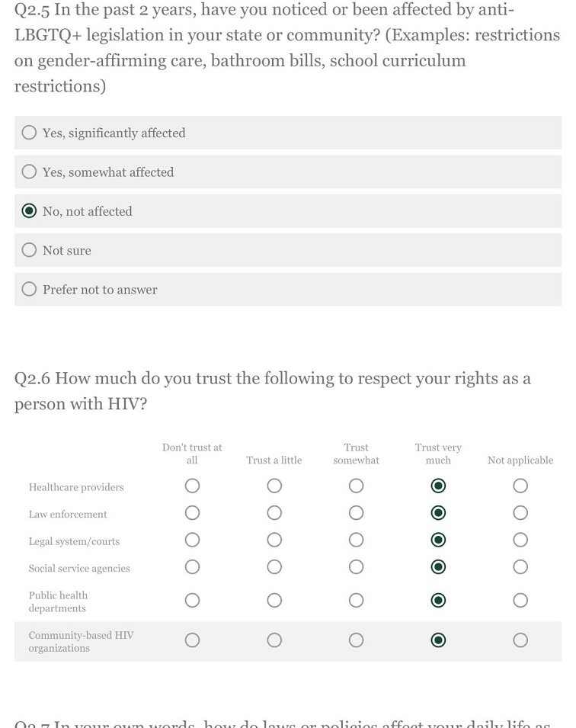Rate Public health departments "Trust a little"
Image resolution: width=576 pixels, height=728 pixels.
click(274, 600)
